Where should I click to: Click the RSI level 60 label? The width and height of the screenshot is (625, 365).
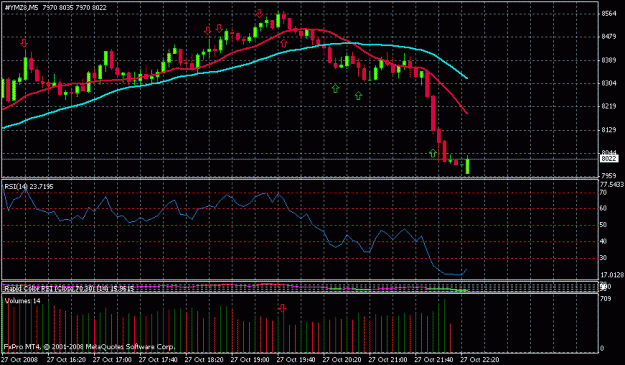603,208
